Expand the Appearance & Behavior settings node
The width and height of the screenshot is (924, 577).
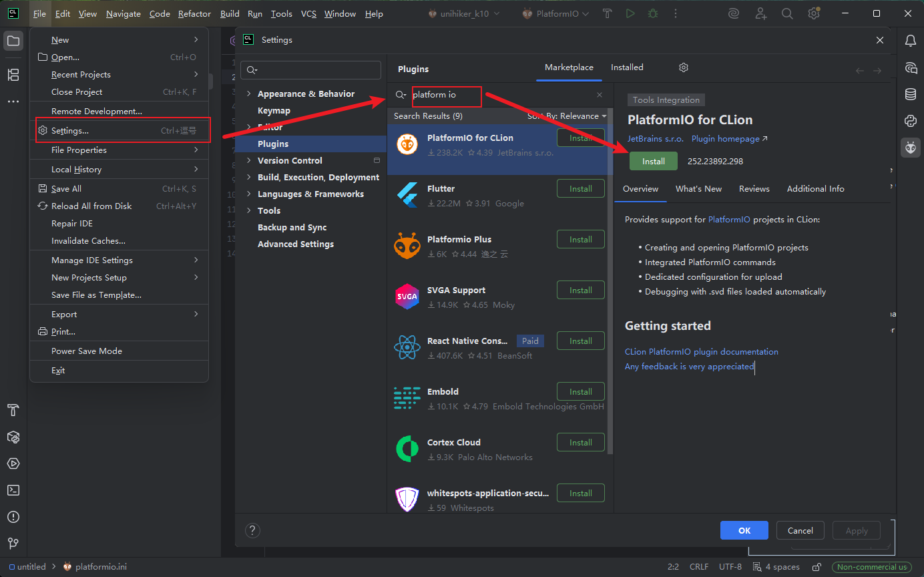(249, 94)
